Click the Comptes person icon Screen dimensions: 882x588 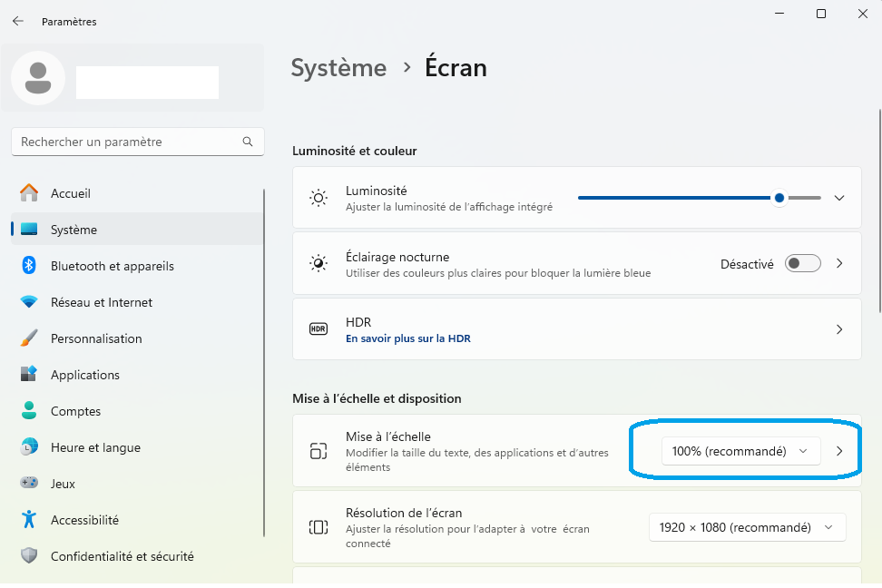point(29,410)
